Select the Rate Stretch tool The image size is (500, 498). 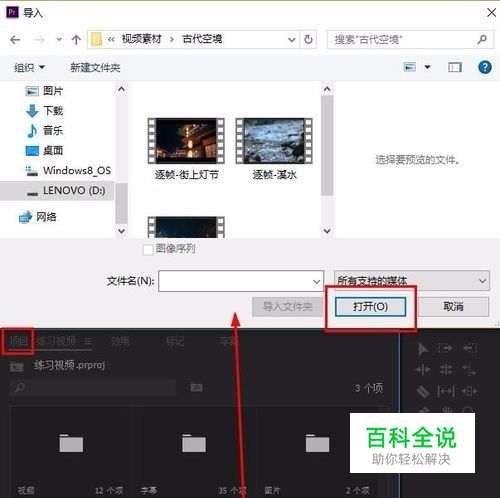coord(470,370)
